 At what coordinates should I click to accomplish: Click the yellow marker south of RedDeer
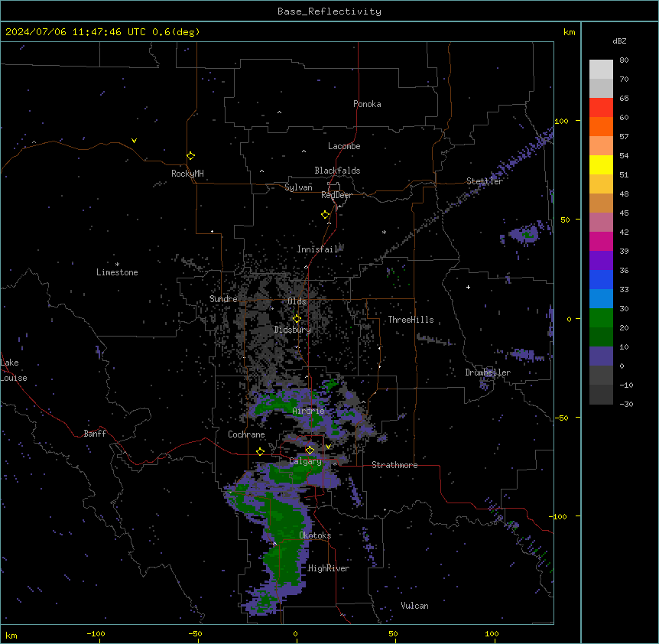click(326, 215)
